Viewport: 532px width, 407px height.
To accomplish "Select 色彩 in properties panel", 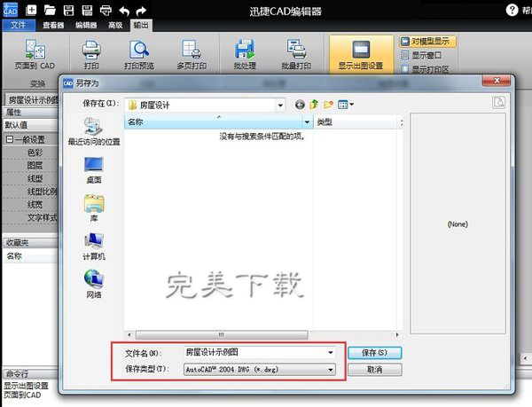I will click(x=35, y=153).
